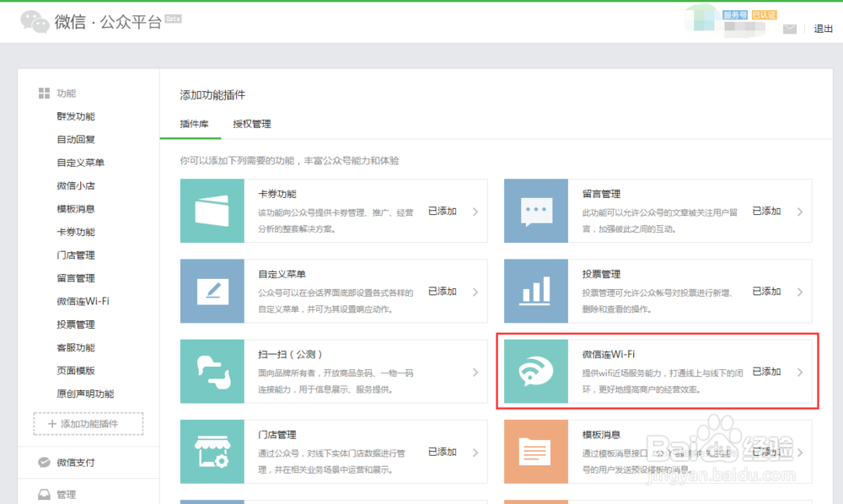843x504 pixels.
Task: Click the 微信连Wi-Fi card title
Action: (609, 355)
